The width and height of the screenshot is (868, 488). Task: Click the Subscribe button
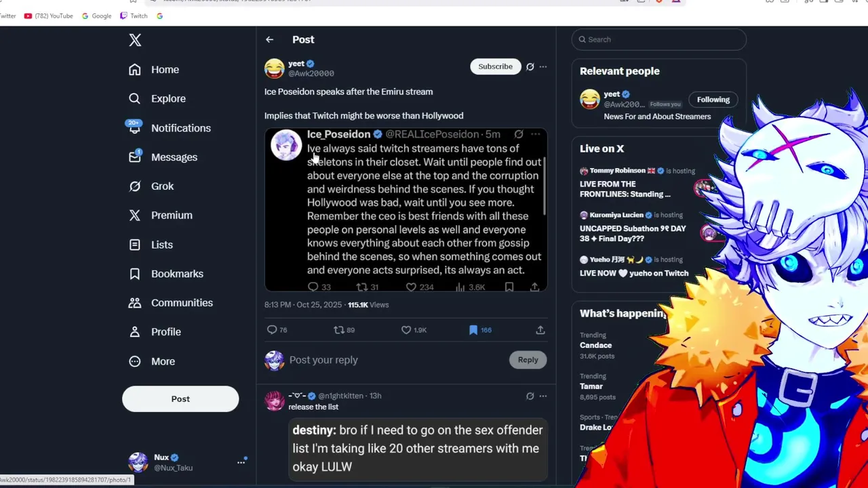495,66
